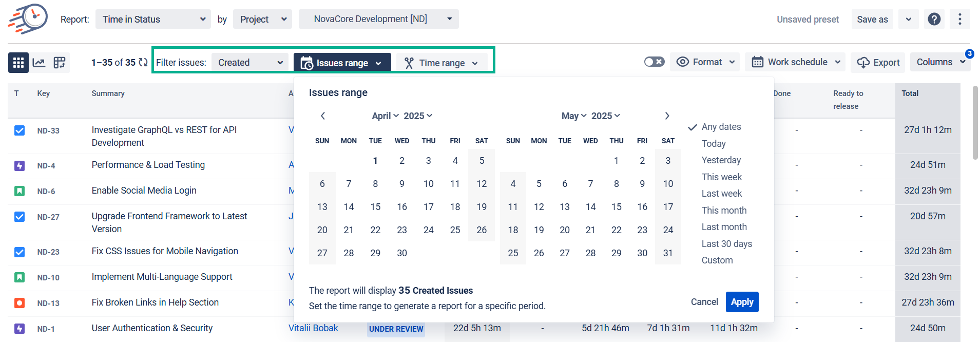The height and width of the screenshot is (342, 980).
Task: Pick April 15 in the calendar
Action: [375, 207]
